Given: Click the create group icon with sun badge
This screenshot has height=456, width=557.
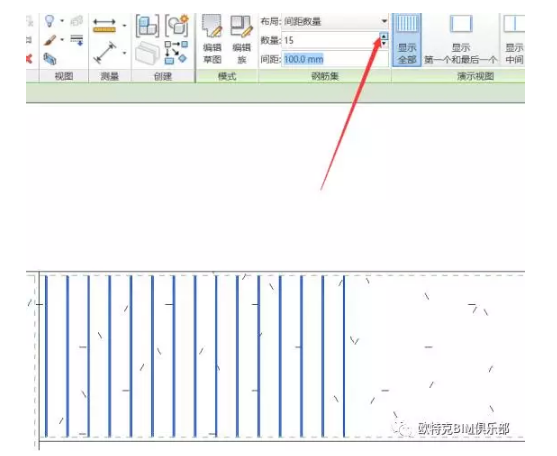Looking at the screenshot, I should click(x=177, y=26).
